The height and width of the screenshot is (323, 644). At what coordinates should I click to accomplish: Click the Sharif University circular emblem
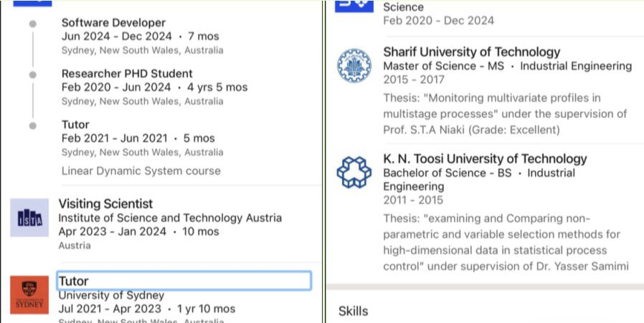click(355, 66)
